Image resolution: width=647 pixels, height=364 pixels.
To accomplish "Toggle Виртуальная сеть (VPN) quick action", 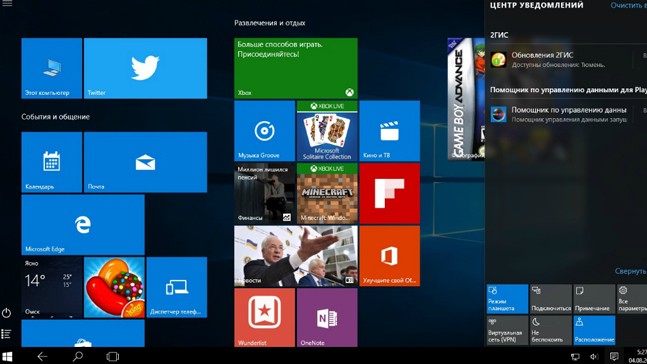I will click(508, 330).
